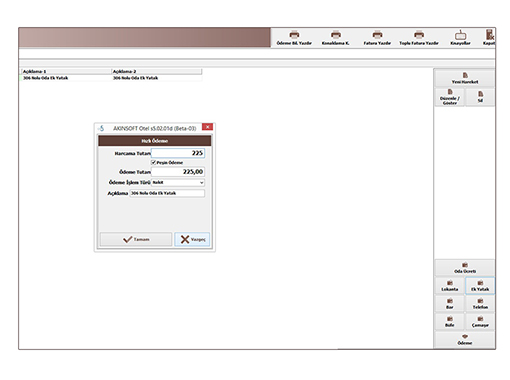Select the Açıklama-1 column header
This screenshot has width=510, height=380.
click(x=66, y=71)
